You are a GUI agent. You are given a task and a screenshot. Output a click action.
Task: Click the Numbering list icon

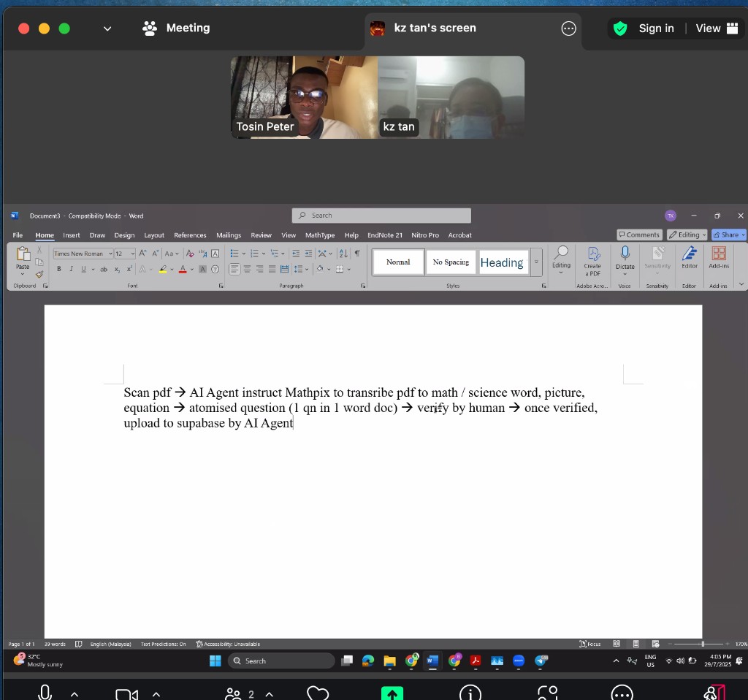pos(254,254)
